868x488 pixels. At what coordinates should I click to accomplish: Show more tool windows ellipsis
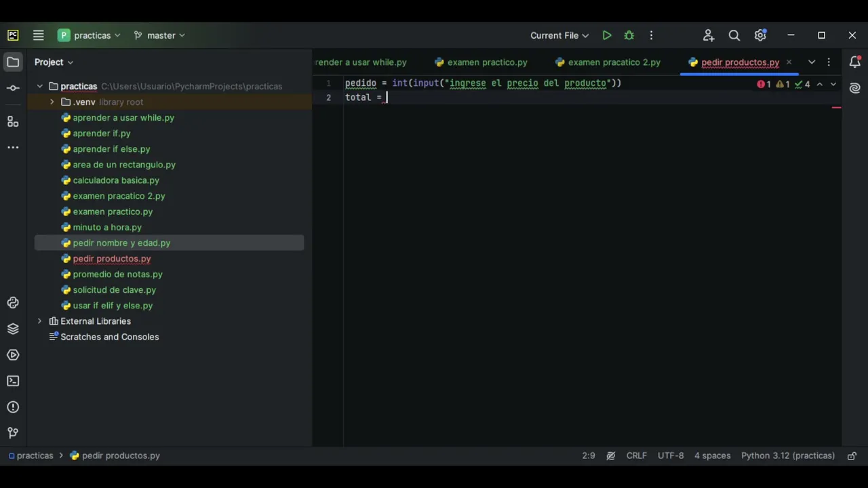tap(13, 147)
